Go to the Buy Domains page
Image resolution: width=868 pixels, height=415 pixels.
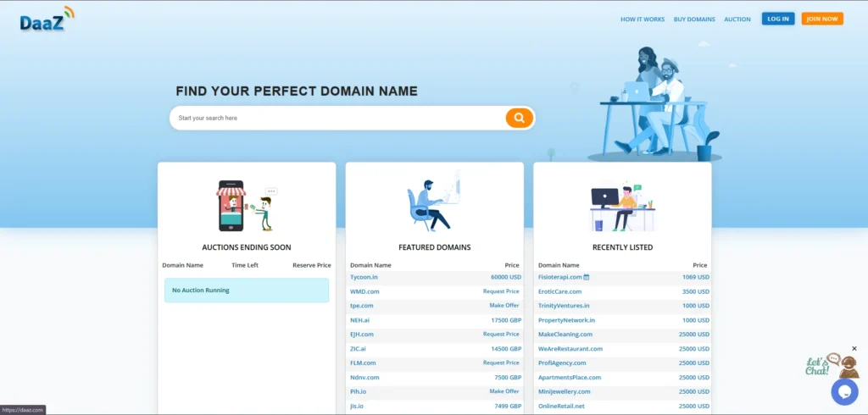[694, 19]
